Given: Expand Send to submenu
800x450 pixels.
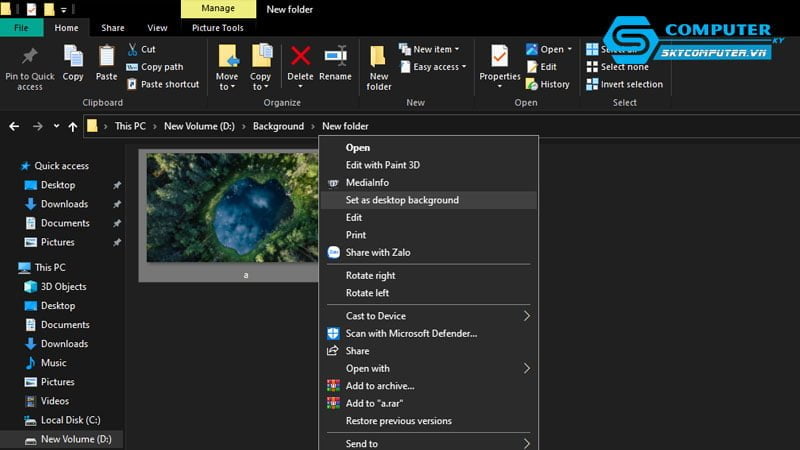Looking at the screenshot, I should pyautogui.click(x=527, y=444).
